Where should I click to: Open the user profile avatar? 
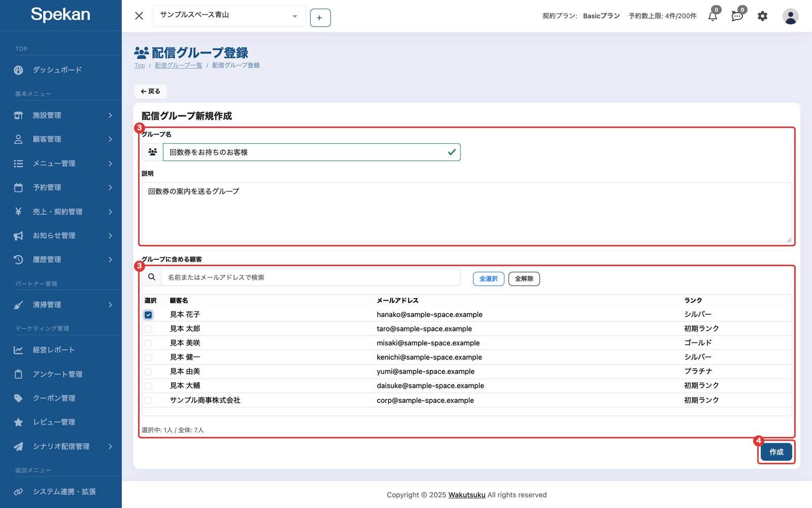tap(790, 16)
